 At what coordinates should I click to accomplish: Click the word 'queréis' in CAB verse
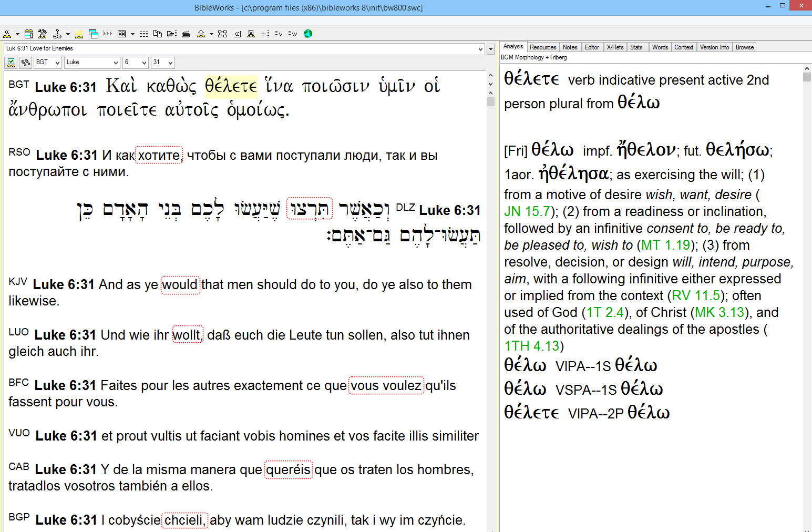288,470
